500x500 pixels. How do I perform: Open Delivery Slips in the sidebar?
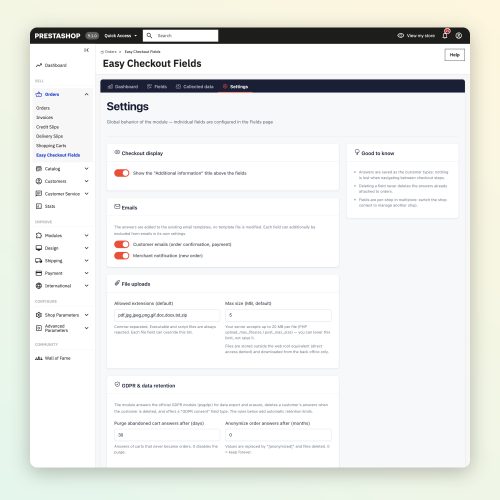click(49, 136)
